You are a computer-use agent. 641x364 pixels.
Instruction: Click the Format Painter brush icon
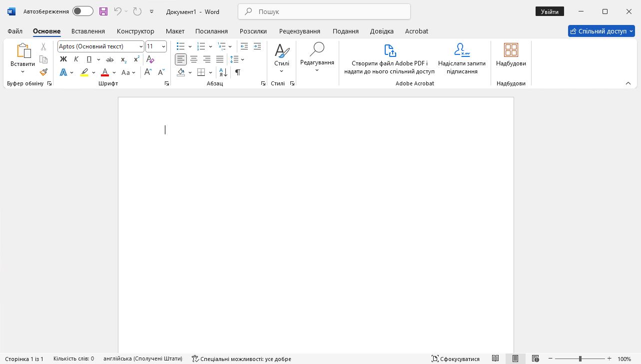(43, 72)
